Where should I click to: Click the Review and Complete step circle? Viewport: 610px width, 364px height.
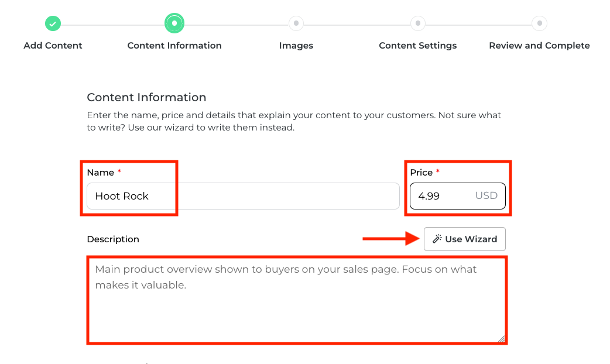(539, 23)
